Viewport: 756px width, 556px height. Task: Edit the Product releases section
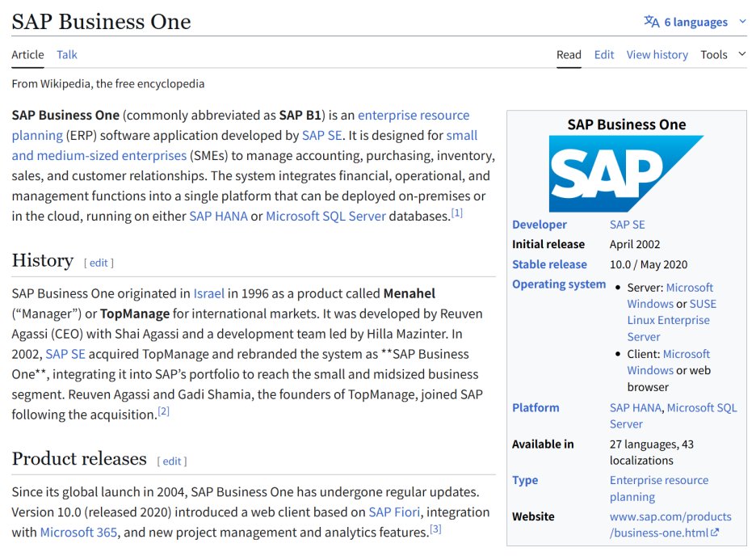(172, 461)
